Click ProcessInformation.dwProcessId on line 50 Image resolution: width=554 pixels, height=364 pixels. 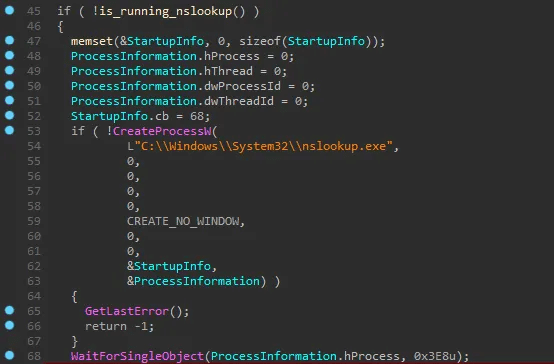(x=176, y=86)
